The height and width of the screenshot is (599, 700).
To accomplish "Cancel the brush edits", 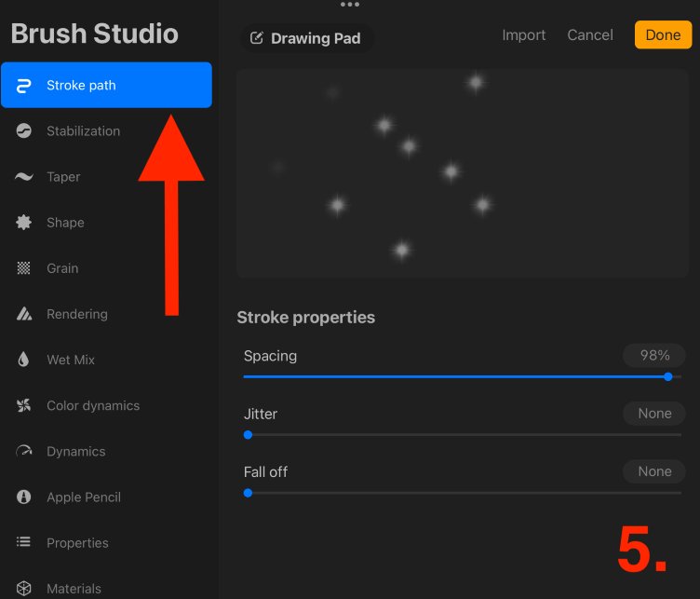I will 590,34.
